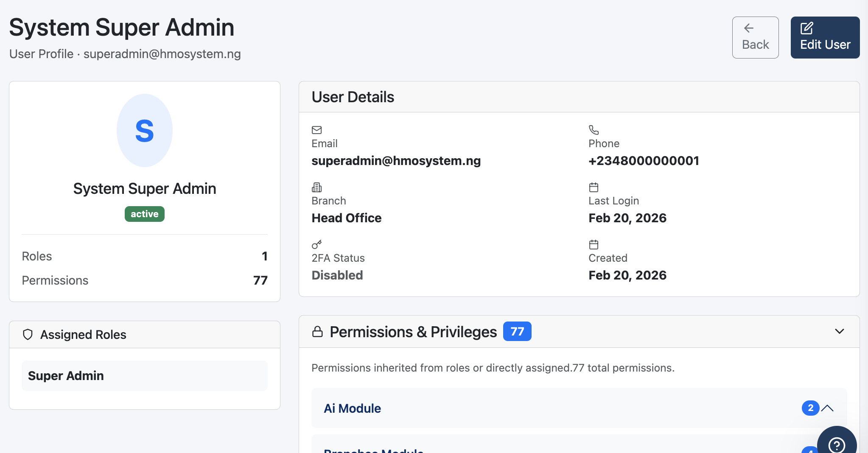Click the Created date Feb 20, 2026

pyautogui.click(x=627, y=275)
